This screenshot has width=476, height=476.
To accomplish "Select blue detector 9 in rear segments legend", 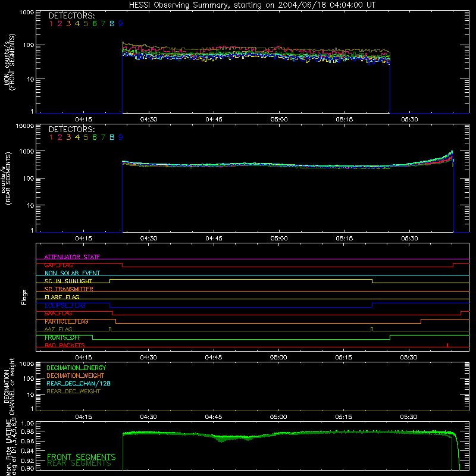I will pos(121,137).
